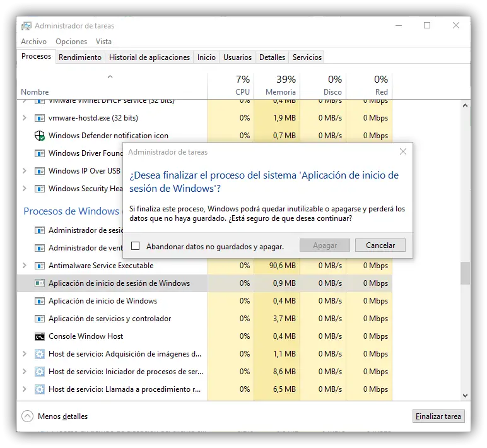Click the vertical scrollbar thumb
Screen dimensions: 487x448
point(465,273)
